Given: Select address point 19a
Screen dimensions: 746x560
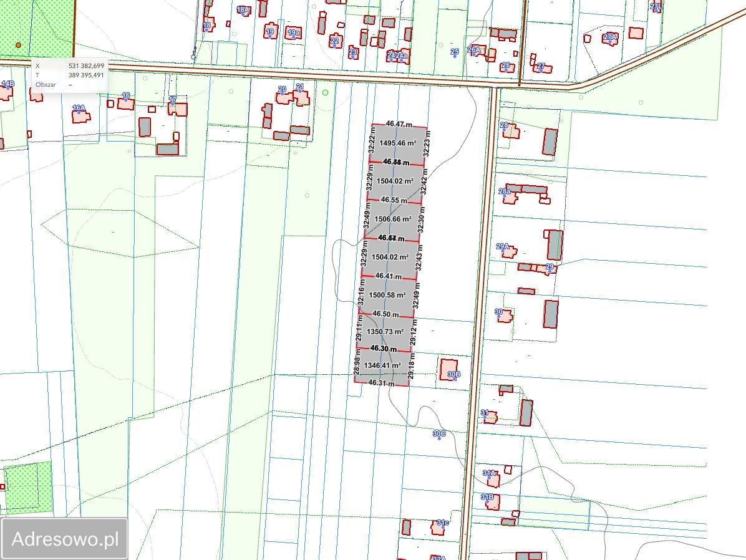Looking at the screenshot, I should [294, 33].
